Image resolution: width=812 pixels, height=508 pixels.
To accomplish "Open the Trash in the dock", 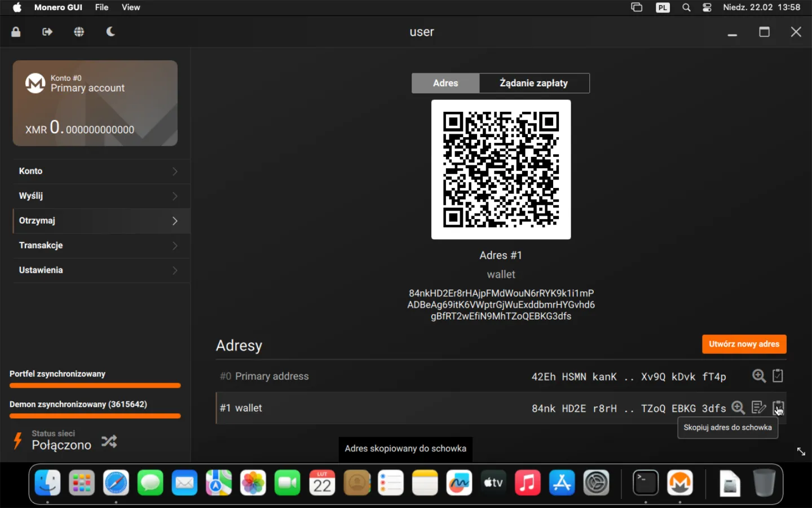I will [764, 483].
